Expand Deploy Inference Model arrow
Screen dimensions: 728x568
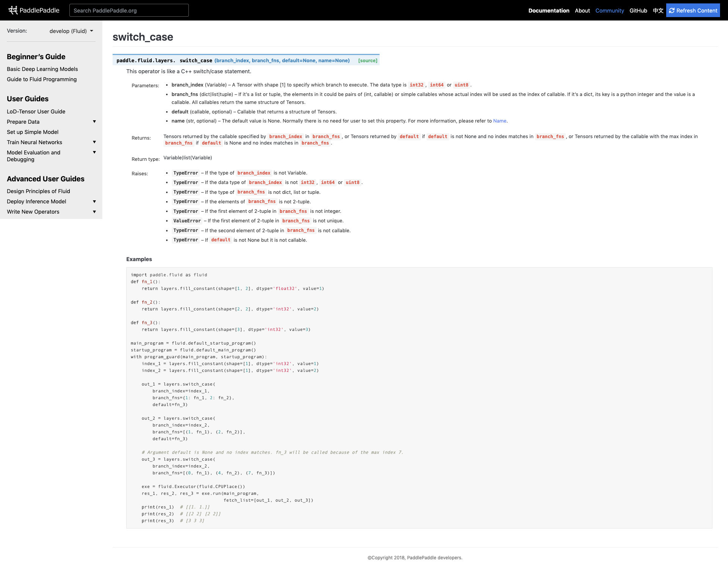coord(94,201)
